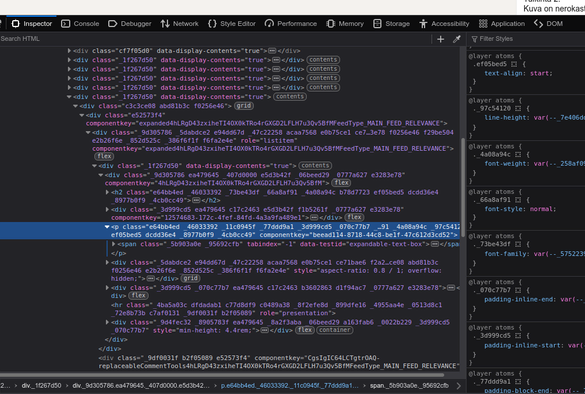Open the Console tab
The width and height of the screenshot is (585, 394).
pyautogui.click(x=80, y=24)
